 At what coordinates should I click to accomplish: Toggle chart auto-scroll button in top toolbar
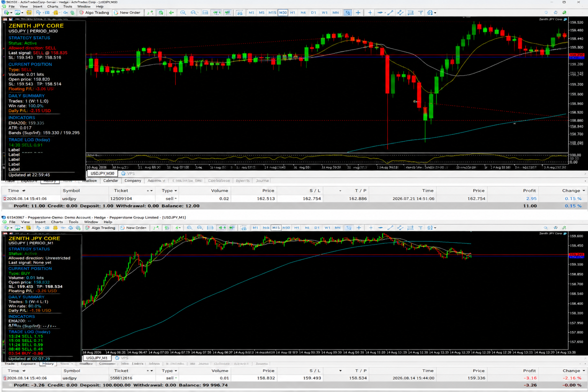(x=217, y=13)
